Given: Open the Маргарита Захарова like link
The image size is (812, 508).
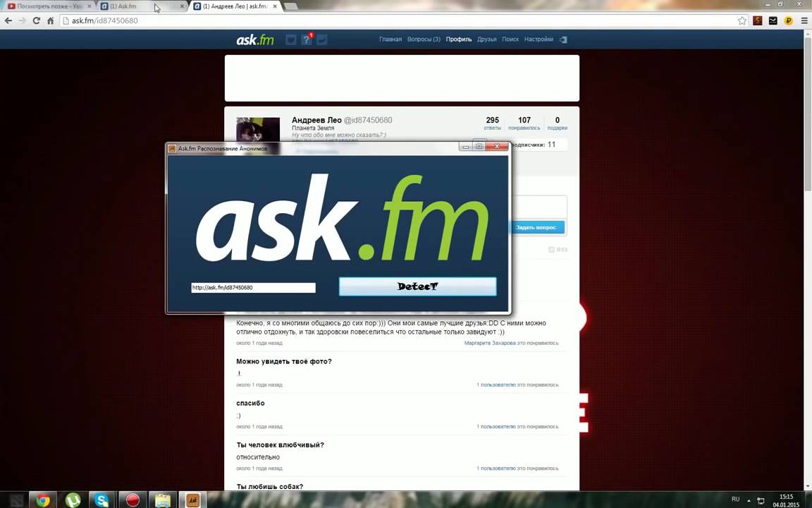Looking at the screenshot, I should point(490,343).
